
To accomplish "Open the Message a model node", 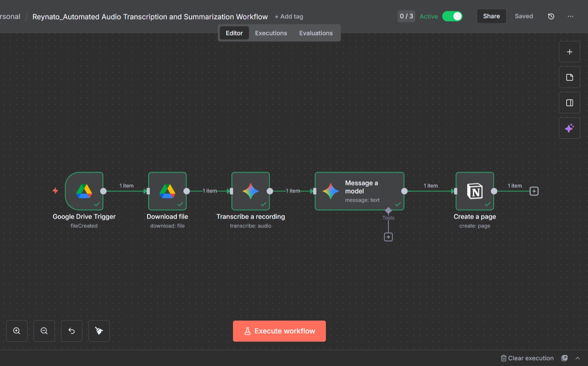I will 359,191.
